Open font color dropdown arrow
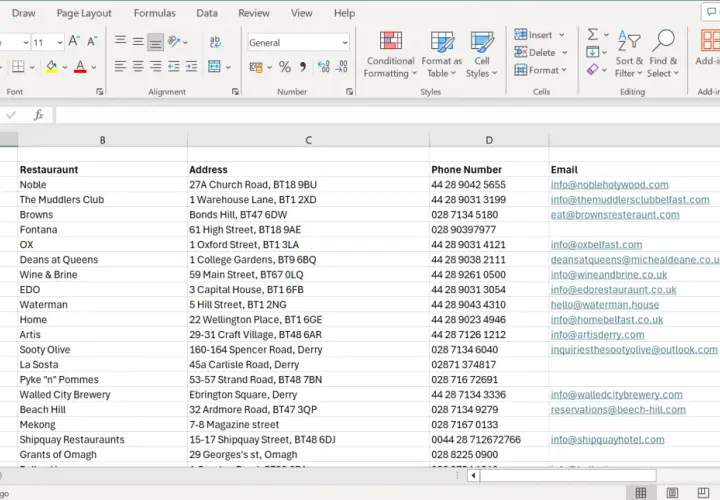This screenshot has height=500, width=720. (94, 67)
